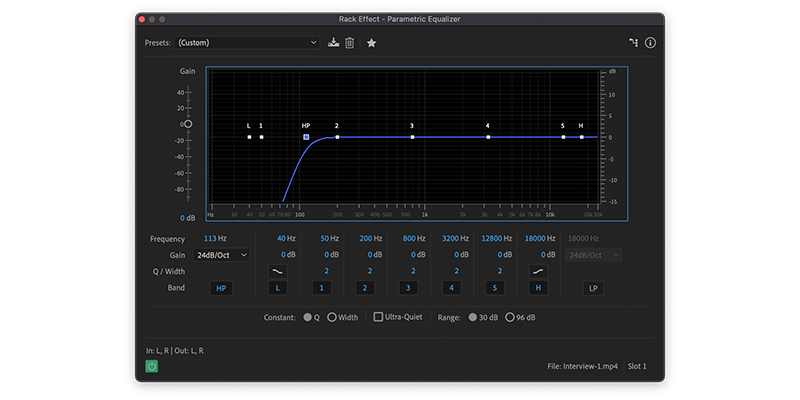Click the master gain 0 dB value
This screenshot has width=800, height=400.
pos(188,218)
